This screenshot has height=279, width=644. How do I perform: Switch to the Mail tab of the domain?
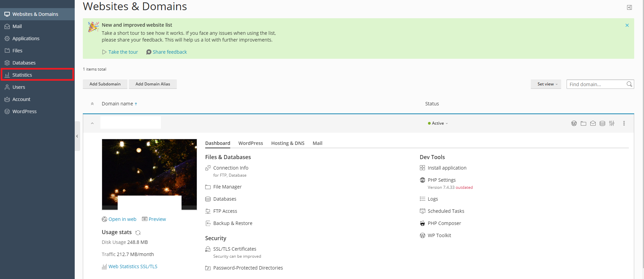(317, 143)
